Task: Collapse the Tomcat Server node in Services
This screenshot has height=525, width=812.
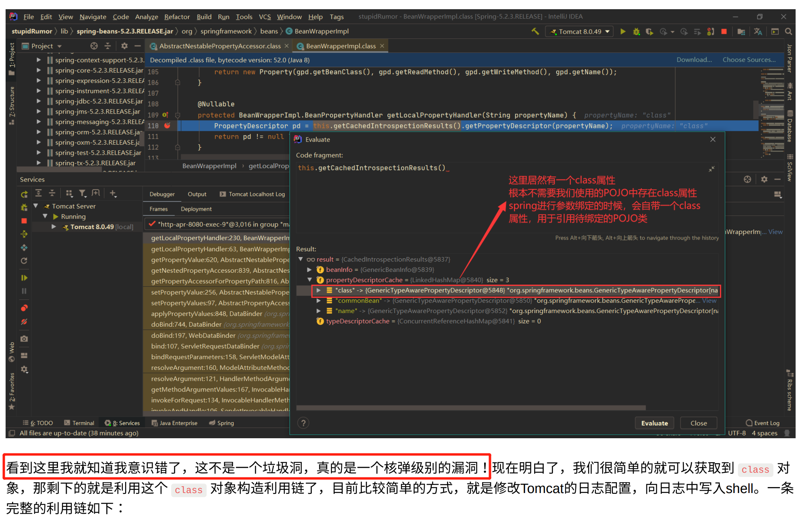Action: pyautogui.click(x=36, y=206)
